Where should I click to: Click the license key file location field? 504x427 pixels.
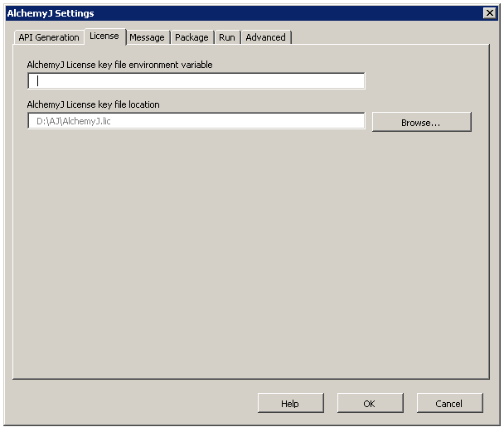pos(196,121)
